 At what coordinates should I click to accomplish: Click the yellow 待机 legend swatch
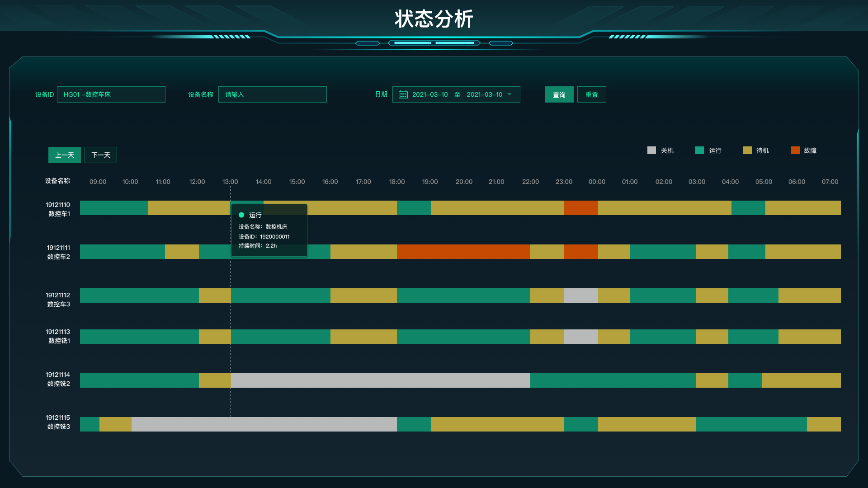[747, 150]
